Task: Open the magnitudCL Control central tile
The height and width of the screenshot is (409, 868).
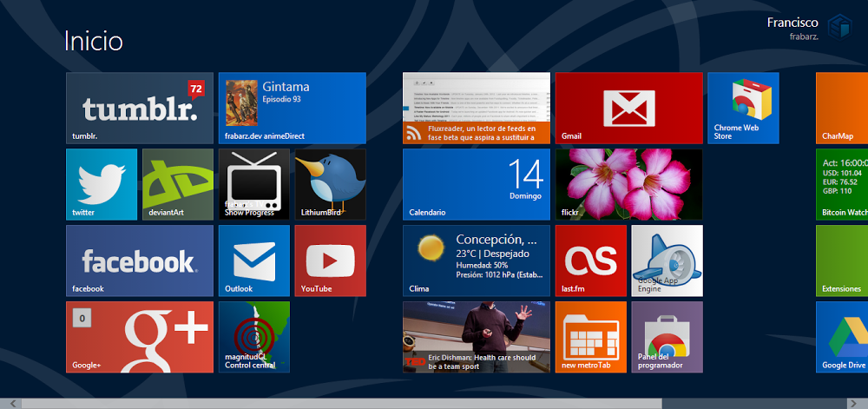Action: coord(254,337)
